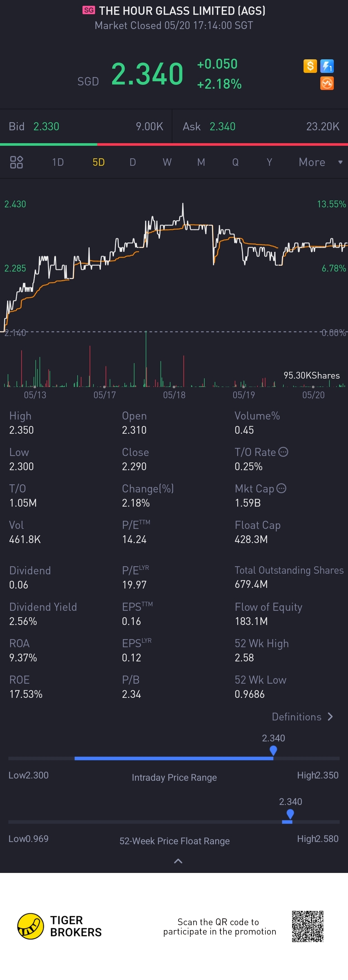The width and height of the screenshot is (348, 980).
Task: Click the 52 Wk High value 2.58
Action: (244, 658)
